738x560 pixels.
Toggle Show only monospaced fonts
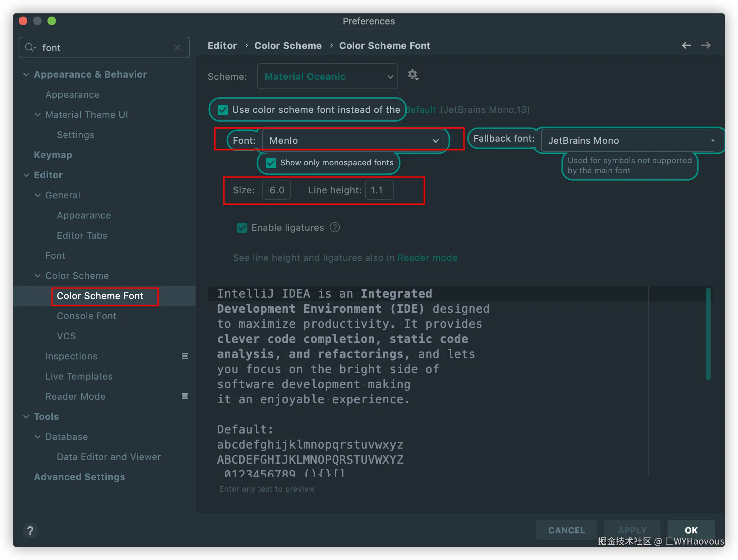click(271, 163)
